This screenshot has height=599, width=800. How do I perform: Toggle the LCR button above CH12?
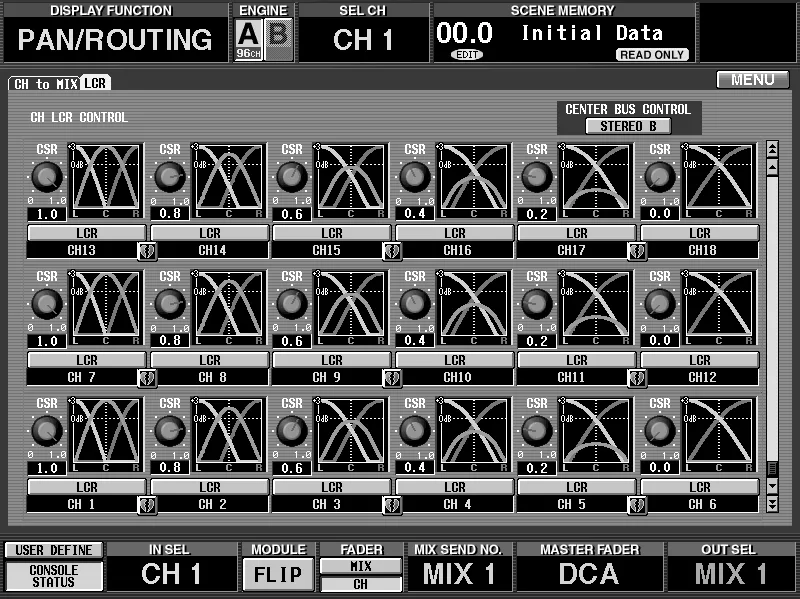(699, 360)
